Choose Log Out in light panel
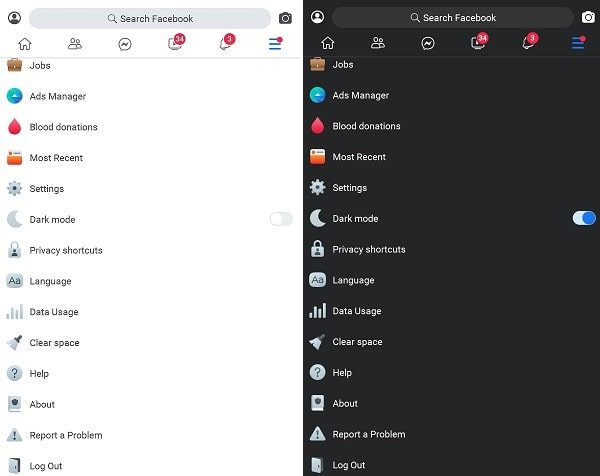Screen dimensions: 600x476 (x=46, y=466)
